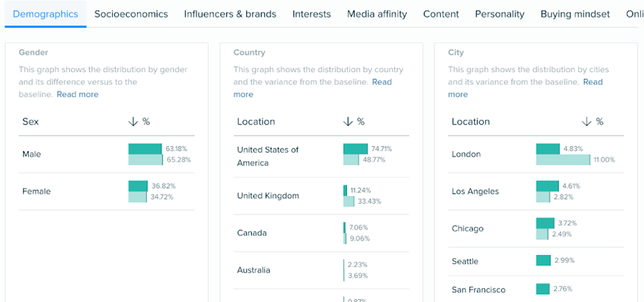
Task: Click the Male 63.18% audience bar
Action: pos(145,149)
